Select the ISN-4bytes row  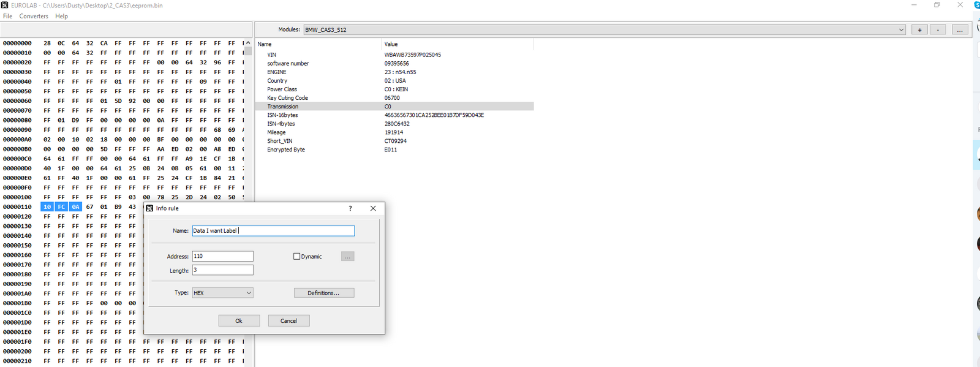pyautogui.click(x=394, y=123)
